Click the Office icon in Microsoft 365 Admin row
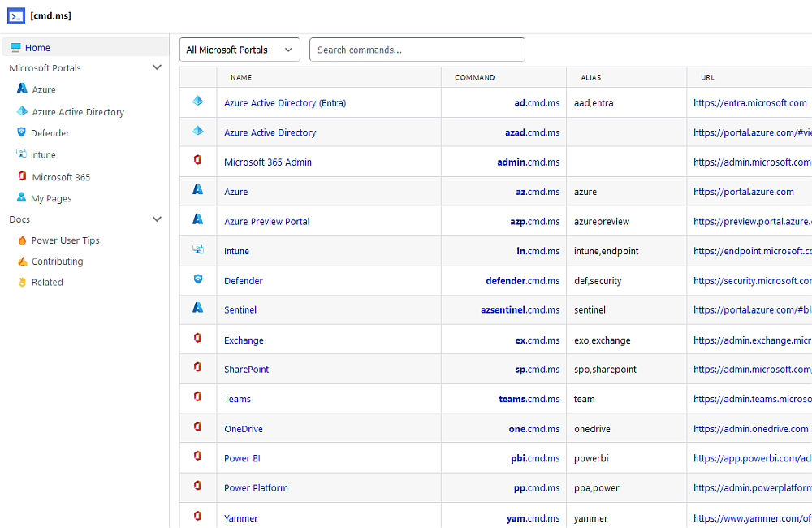The width and height of the screenshot is (812, 528). (198, 160)
